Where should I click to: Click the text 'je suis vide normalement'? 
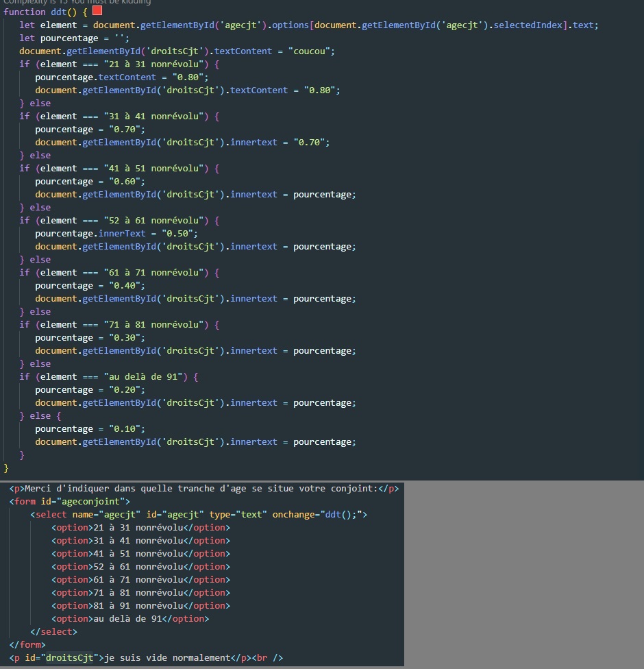click(x=167, y=658)
